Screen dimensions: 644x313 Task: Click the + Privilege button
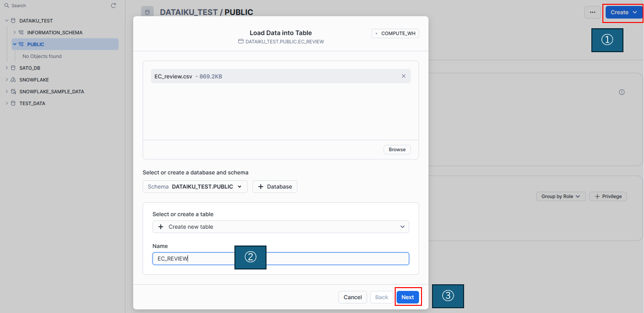(x=608, y=196)
